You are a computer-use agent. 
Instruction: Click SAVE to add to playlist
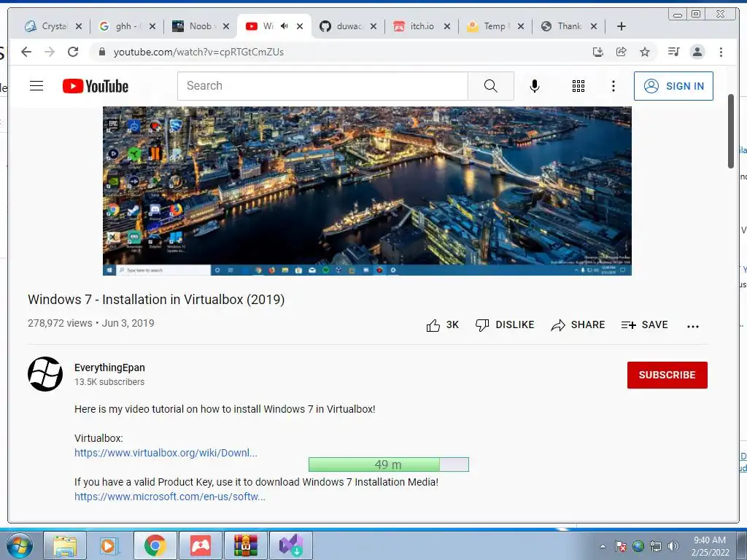tap(644, 324)
